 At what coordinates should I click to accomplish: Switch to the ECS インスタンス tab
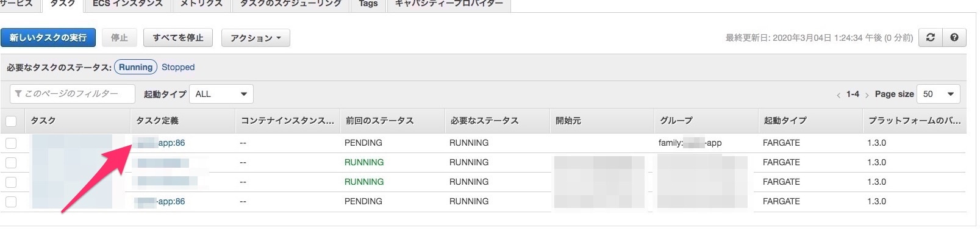click(127, 4)
